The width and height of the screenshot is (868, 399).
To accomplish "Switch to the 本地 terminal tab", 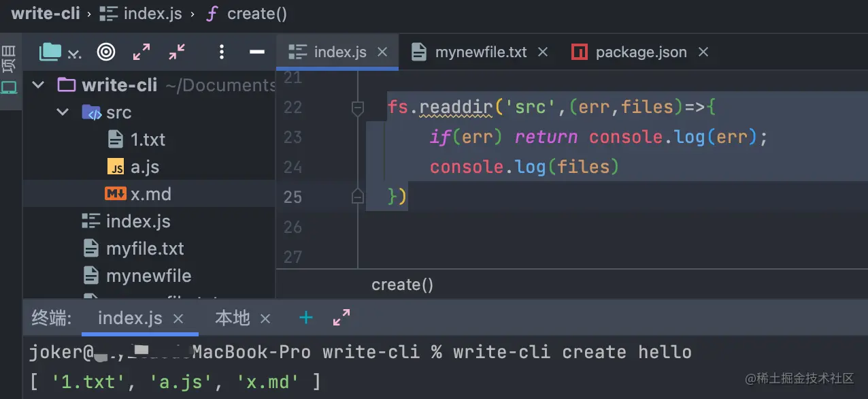I will [x=233, y=318].
